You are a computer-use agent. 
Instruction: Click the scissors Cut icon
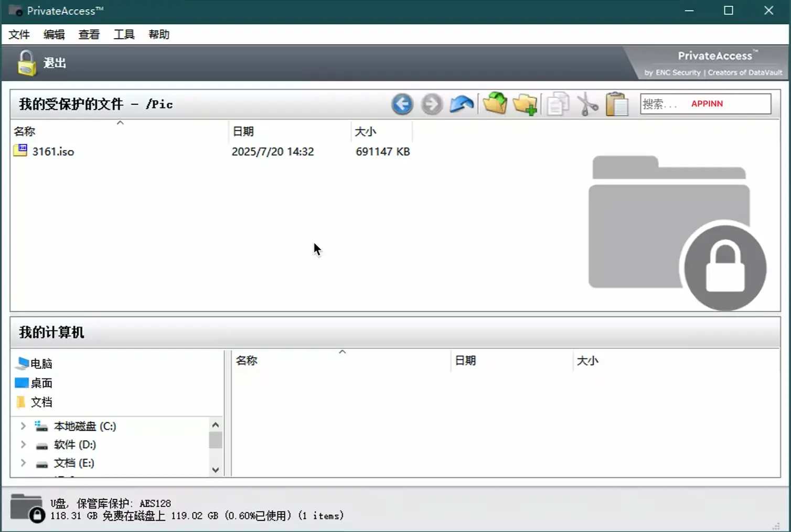click(x=587, y=104)
